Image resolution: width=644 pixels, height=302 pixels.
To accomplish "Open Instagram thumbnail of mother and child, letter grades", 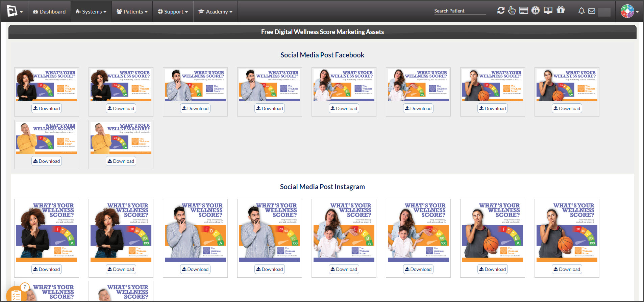I will (x=344, y=231).
